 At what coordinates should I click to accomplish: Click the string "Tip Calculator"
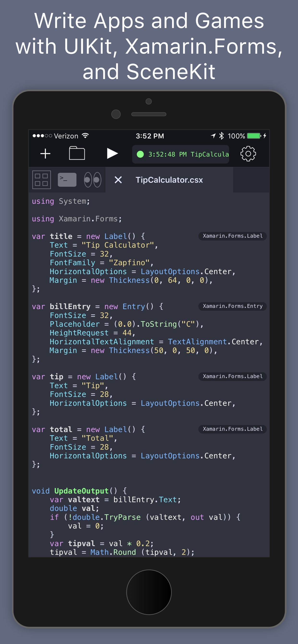click(x=118, y=245)
